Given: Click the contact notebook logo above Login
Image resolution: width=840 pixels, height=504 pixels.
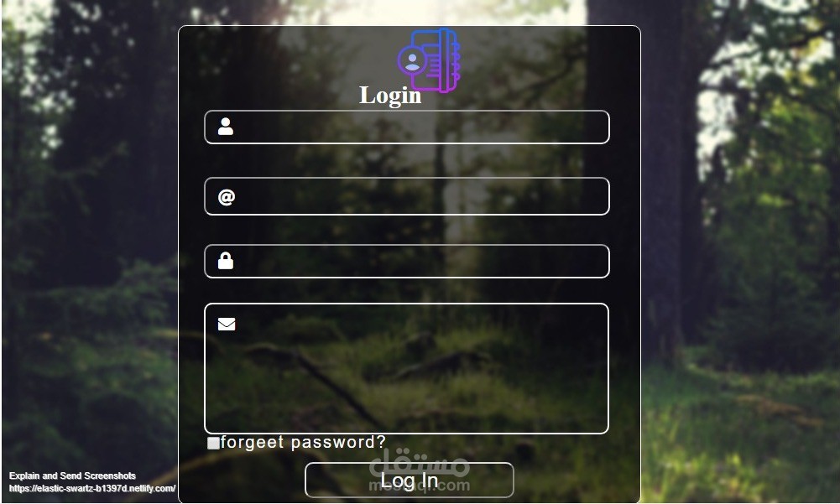Looking at the screenshot, I should coord(429,60).
